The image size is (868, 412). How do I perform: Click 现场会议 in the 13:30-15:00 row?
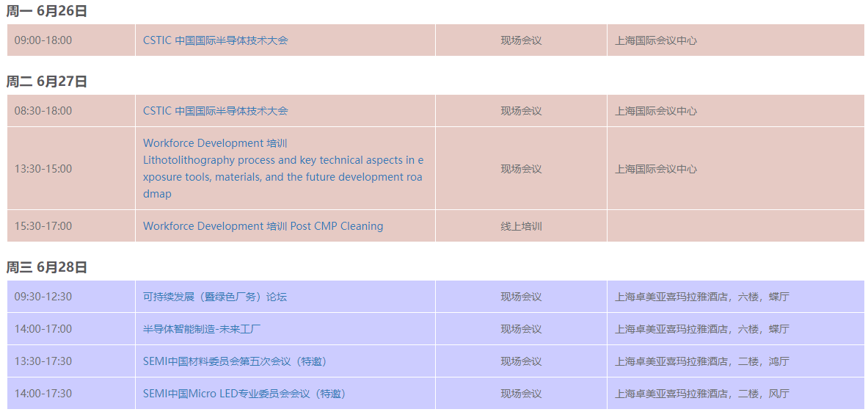click(x=521, y=169)
